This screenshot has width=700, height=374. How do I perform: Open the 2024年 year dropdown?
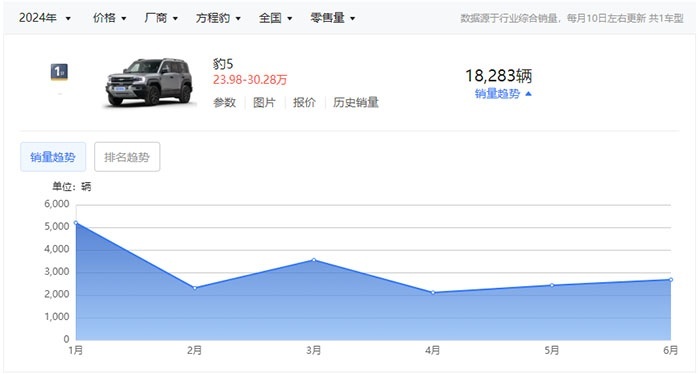(45, 18)
